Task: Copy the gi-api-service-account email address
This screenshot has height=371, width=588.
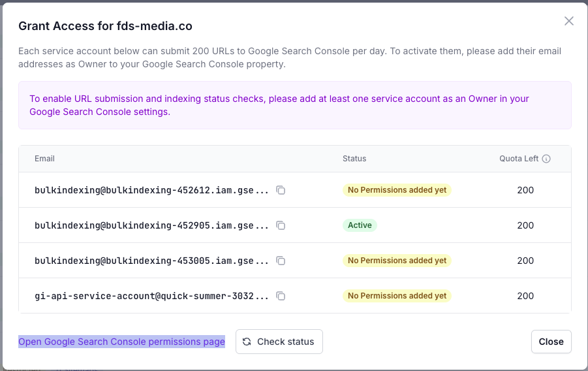Action: [281, 297]
